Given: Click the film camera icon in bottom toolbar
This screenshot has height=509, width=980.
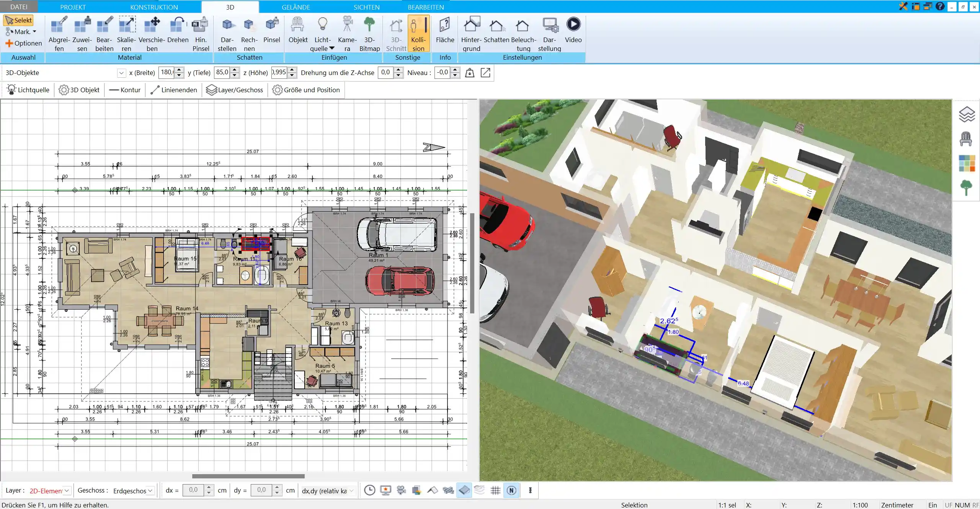Looking at the screenshot, I should (x=401, y=490).
